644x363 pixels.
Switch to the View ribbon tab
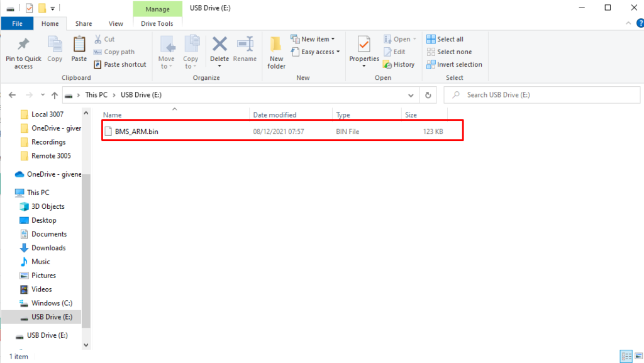pyautogui.click(x=115, y=24)
